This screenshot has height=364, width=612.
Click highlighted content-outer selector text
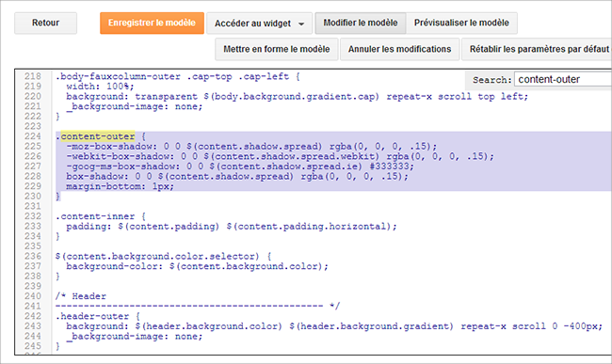point(98,136)
